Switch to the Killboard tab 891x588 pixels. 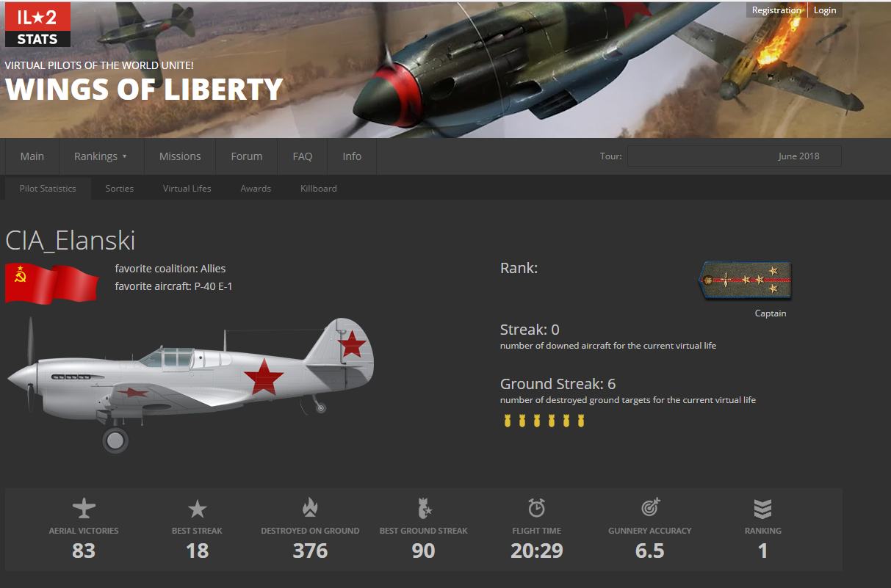click(x=319, y=189)
